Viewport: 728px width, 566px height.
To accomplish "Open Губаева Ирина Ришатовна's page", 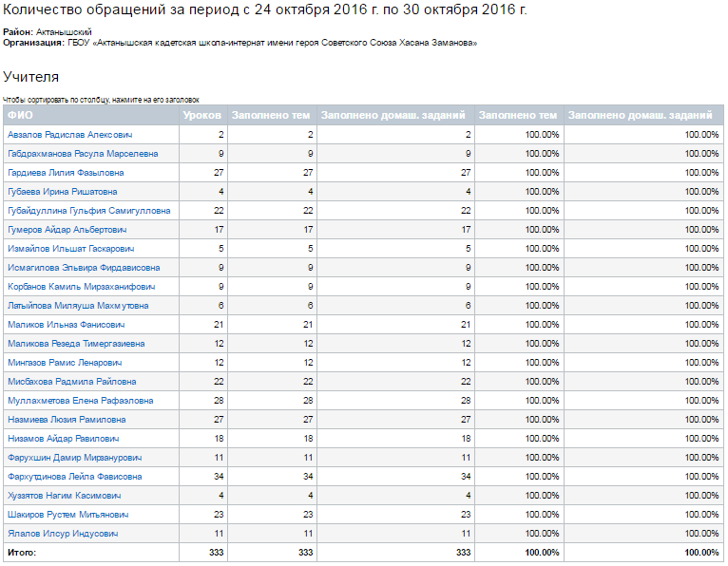I will (x=63, y=192).
